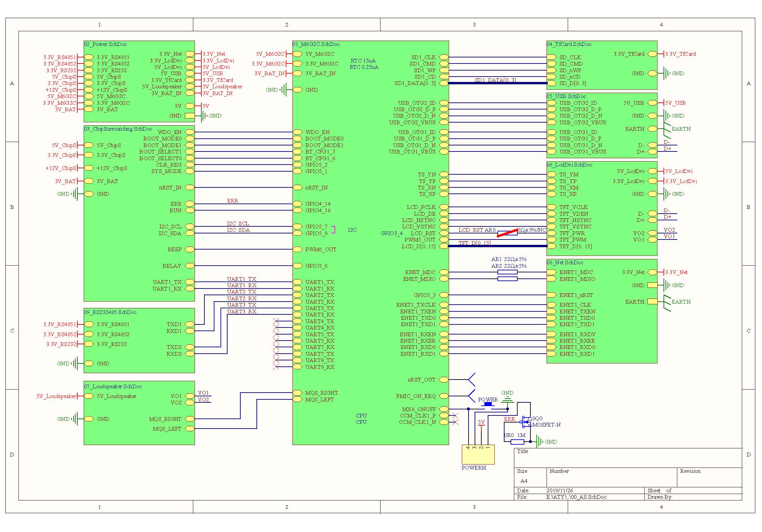
Task: Open the 02_Power.SchDoc sheet symbol title
Action: point(105,44)
